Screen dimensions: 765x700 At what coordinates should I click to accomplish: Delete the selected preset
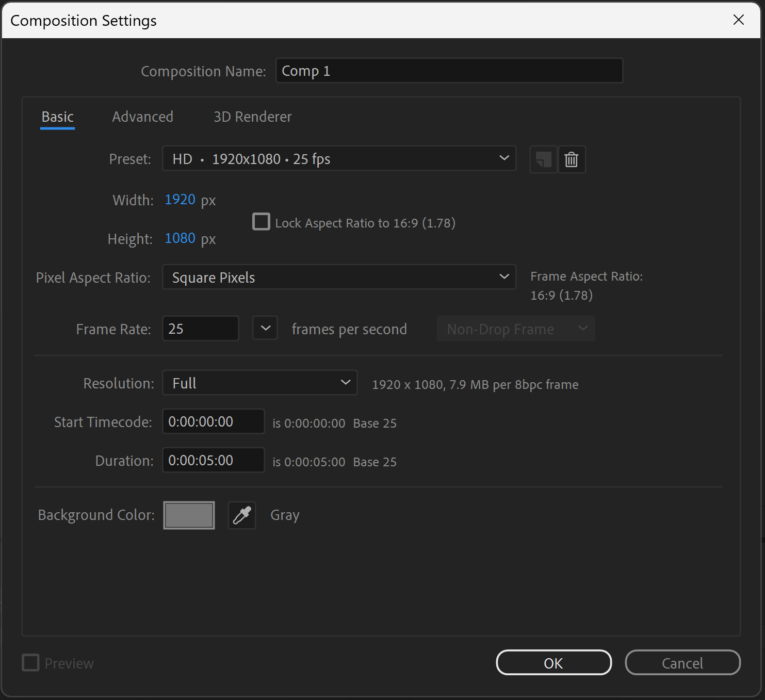pos(572,159)
